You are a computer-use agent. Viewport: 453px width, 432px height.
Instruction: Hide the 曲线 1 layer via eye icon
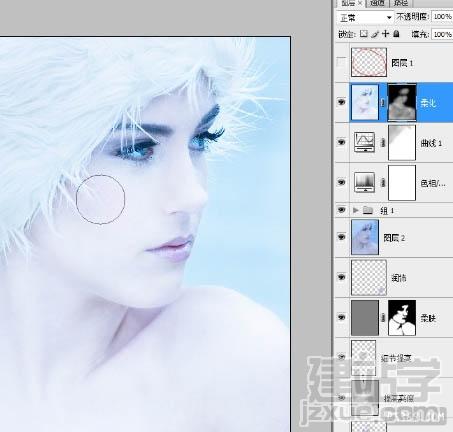341,142
